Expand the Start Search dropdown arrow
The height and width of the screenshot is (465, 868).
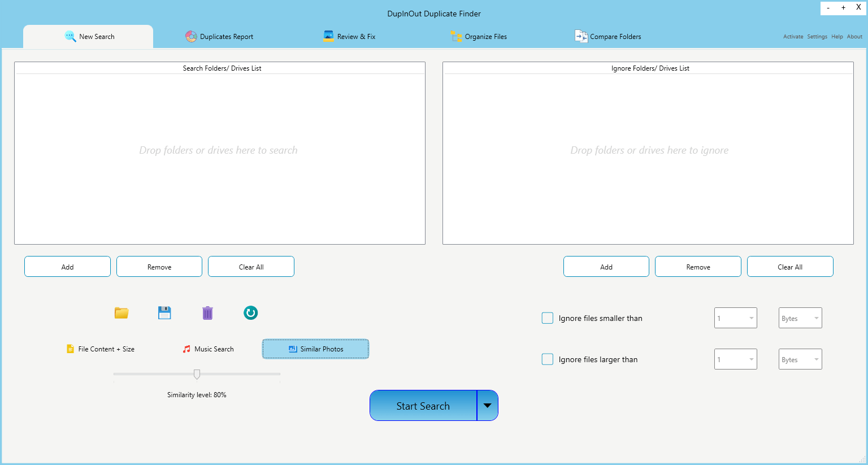pyautogui.click(x=488, y=406)
